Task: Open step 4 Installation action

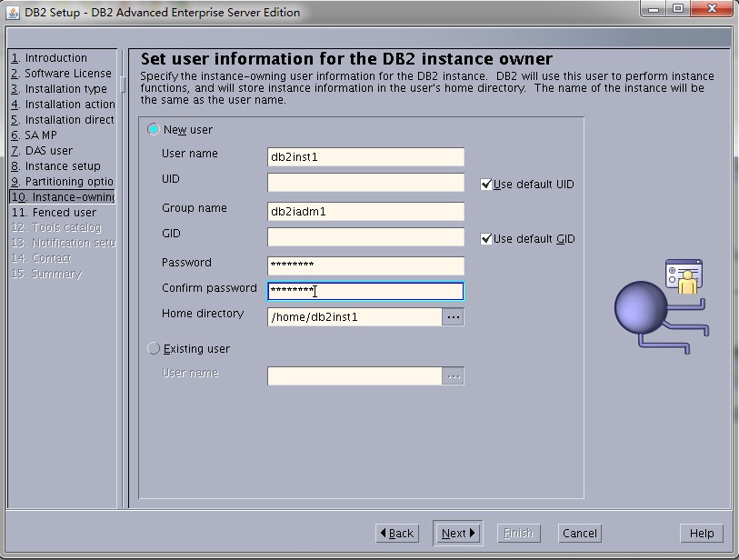Action: [x=62, y=105]
